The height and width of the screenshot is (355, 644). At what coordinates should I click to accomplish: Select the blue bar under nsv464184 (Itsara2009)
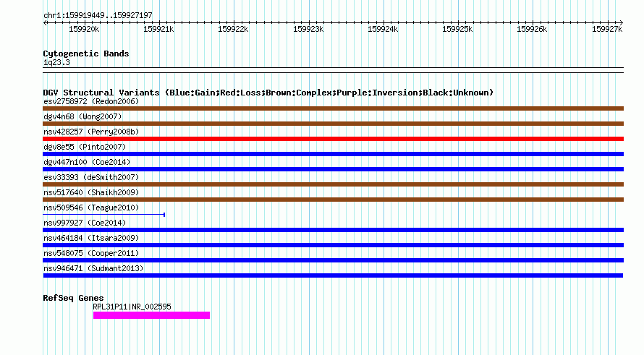(333, 245)
